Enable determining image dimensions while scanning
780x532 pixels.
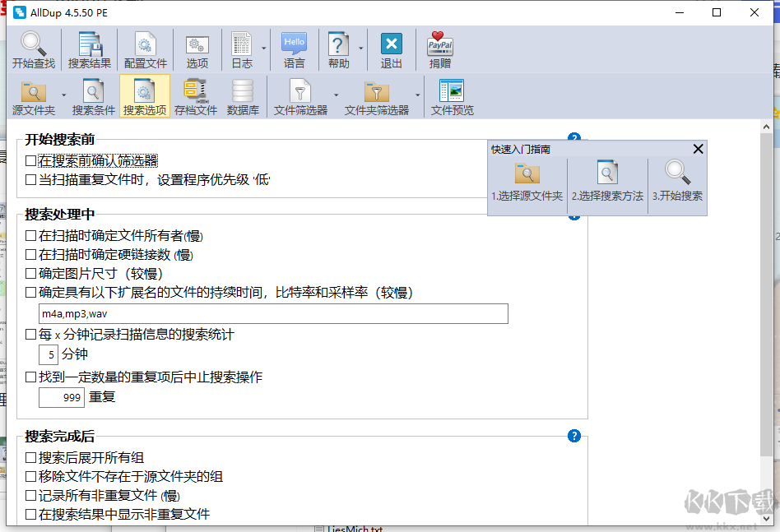30,272
